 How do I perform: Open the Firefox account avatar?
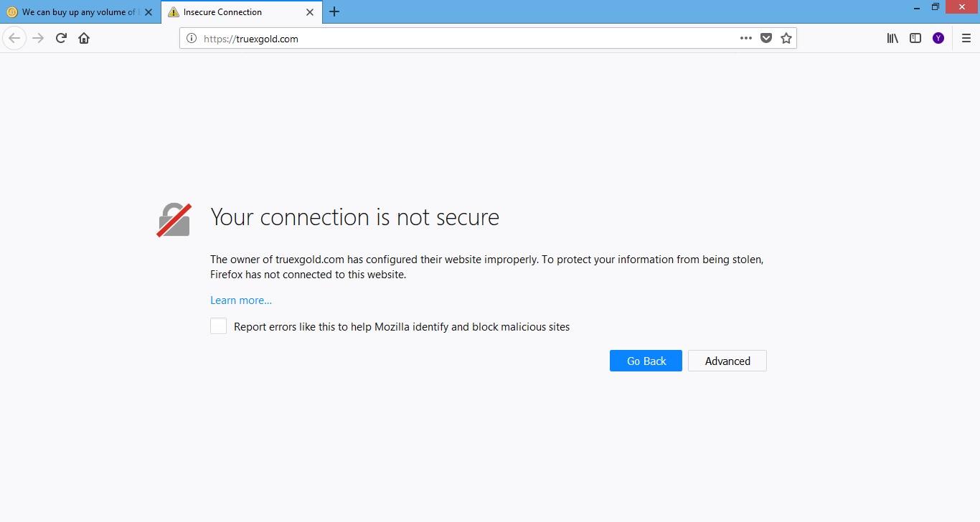[938, 39]
